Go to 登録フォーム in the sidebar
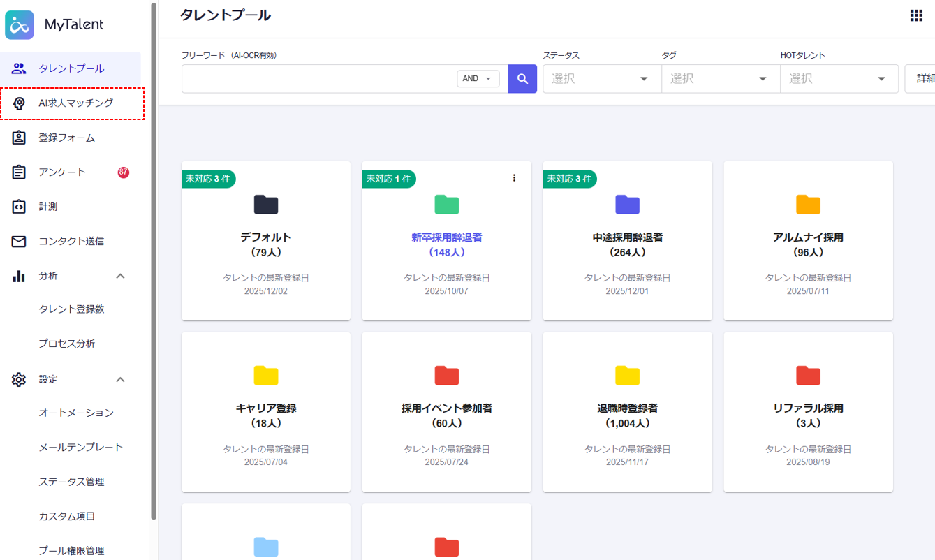 tap(66, 138)
